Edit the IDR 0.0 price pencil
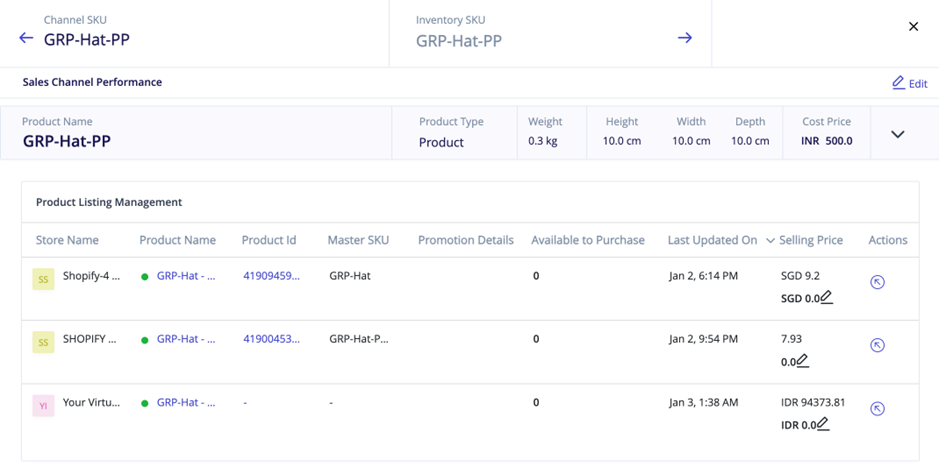 823,424
